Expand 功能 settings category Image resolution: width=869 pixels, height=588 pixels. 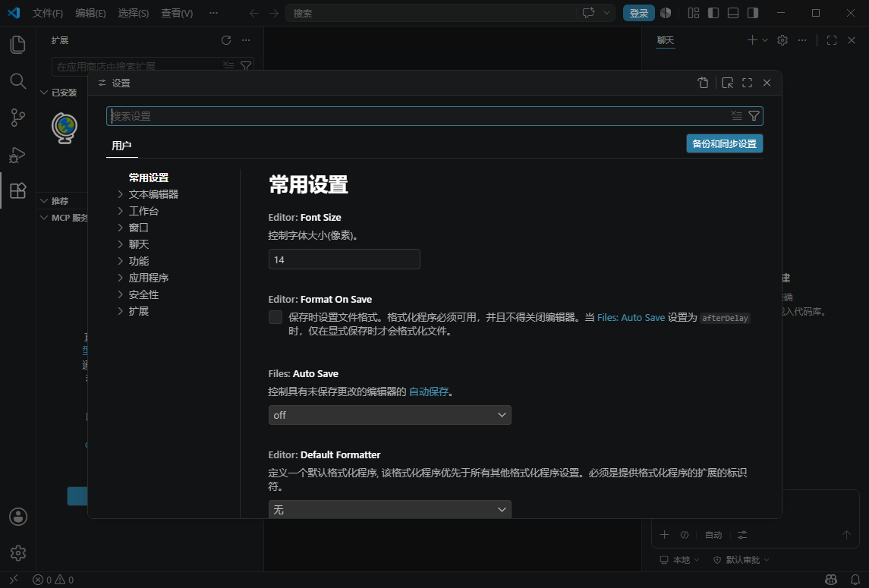(x=120, y=260)
